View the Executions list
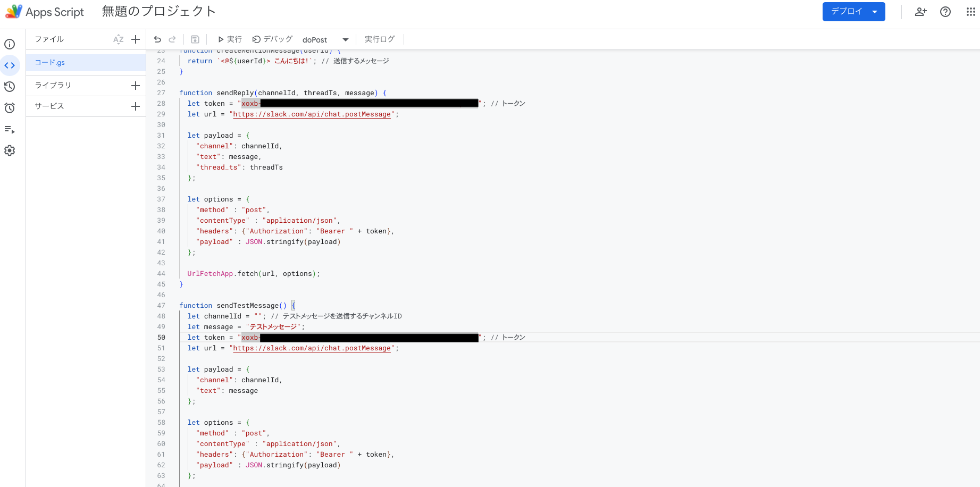 [10, 129]
